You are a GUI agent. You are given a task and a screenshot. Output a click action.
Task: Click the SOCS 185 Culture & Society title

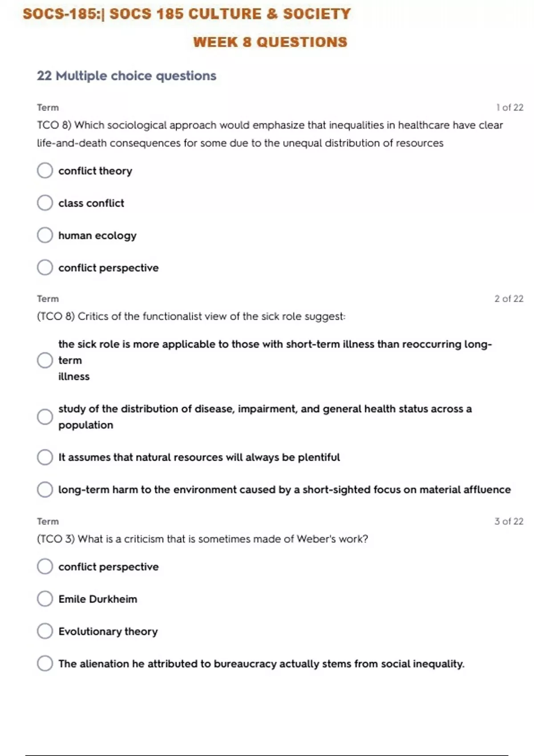point(187,14)
